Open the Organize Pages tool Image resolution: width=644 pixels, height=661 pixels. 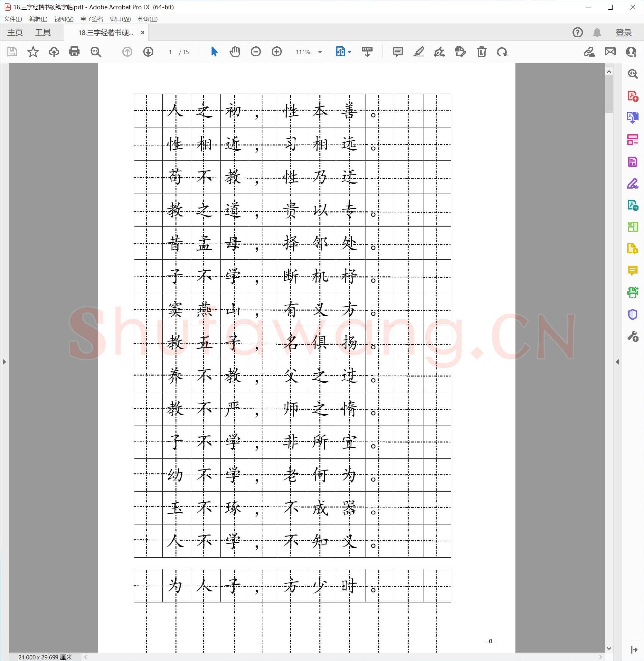pyautogui.click(x=632, y=140)
